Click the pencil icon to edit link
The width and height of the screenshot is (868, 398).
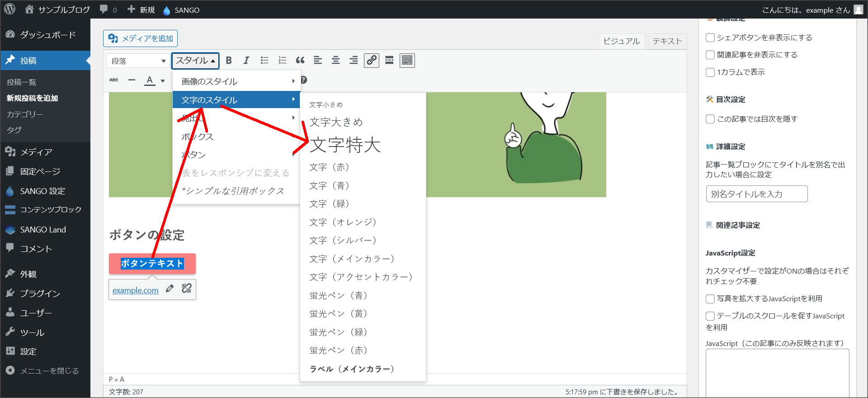[x=170, y=289]
